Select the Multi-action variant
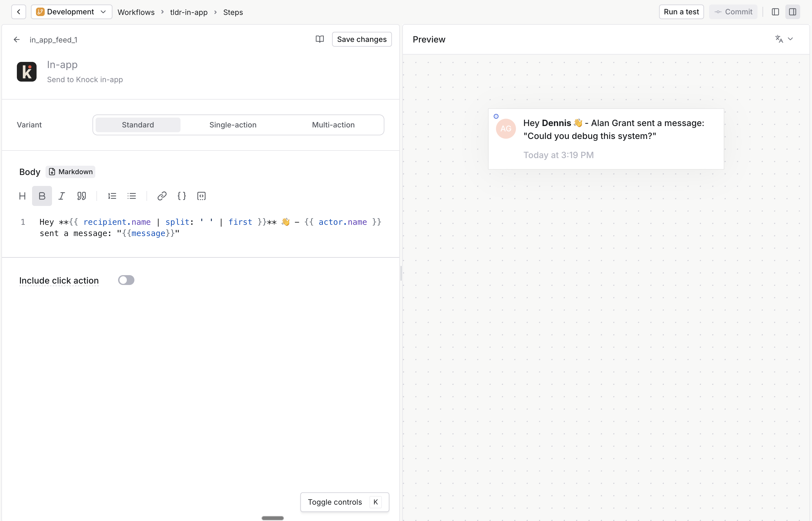Image resolution: width=812 pixels, height=521 pixels. coord(333,125)
